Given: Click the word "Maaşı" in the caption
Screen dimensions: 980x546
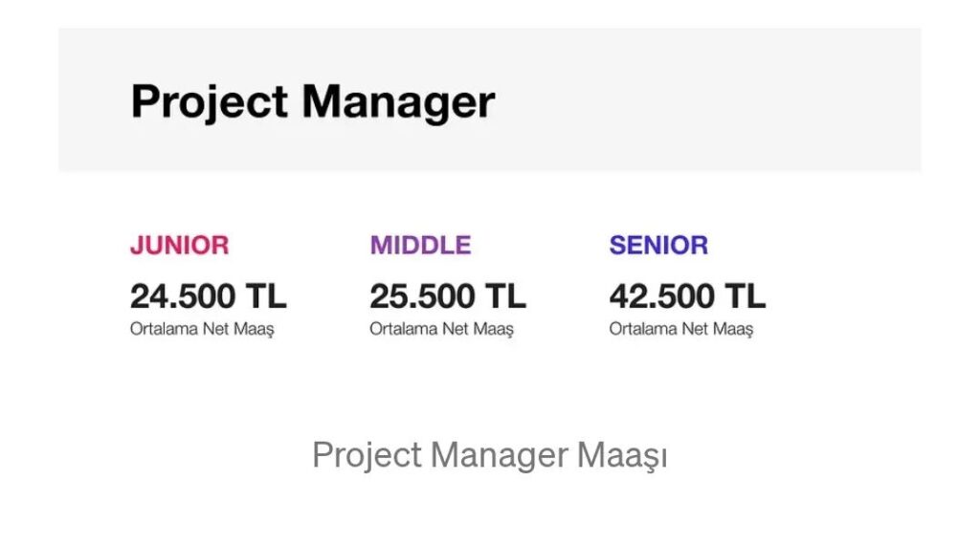Looking at the screenshot, I should click(x=621, y=455).
